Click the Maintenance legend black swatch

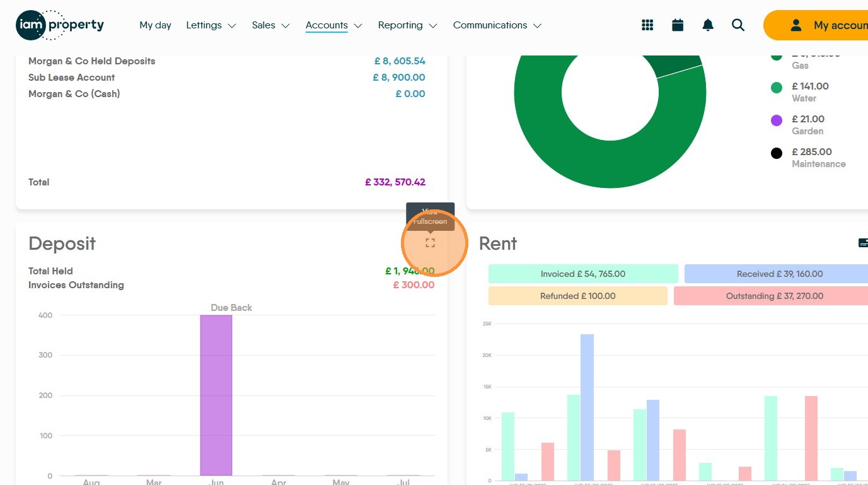[x=777, y=153]
